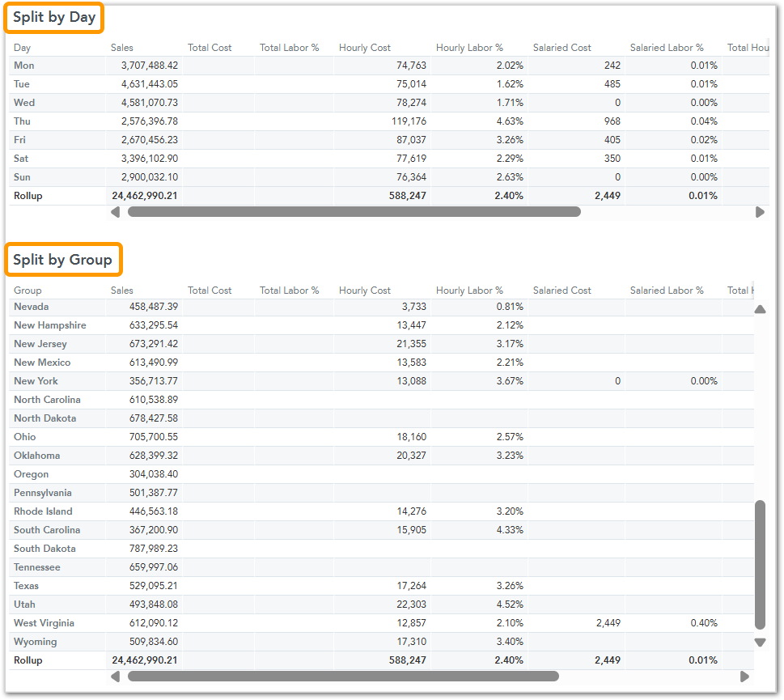Image resolution: width=784 pixels, height=700 pixels.
Task: Select the Split by Day heading
Action: tap(54, 17)
